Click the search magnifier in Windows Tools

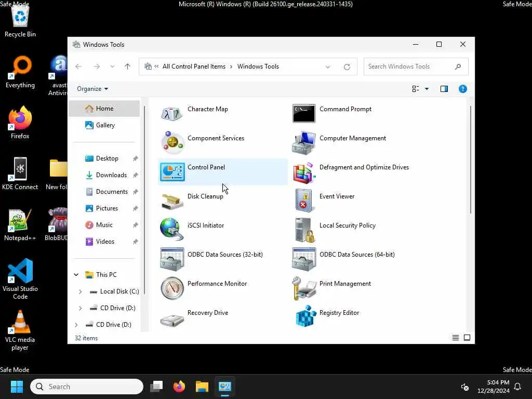pos(458,66)
